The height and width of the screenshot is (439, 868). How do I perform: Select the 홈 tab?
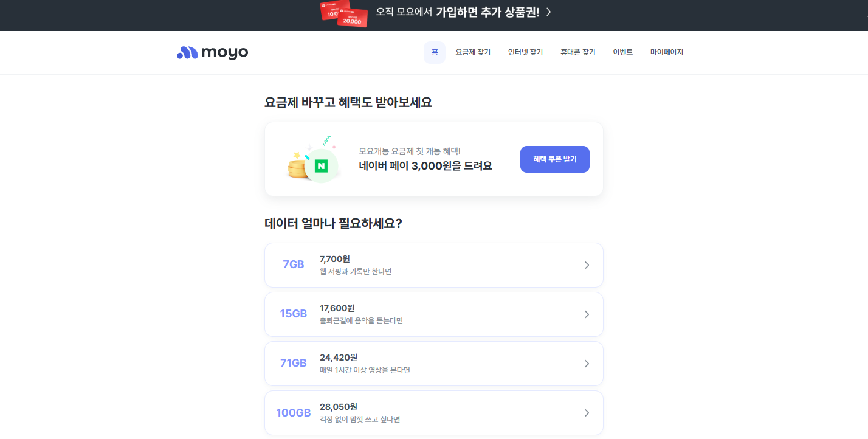434,52
